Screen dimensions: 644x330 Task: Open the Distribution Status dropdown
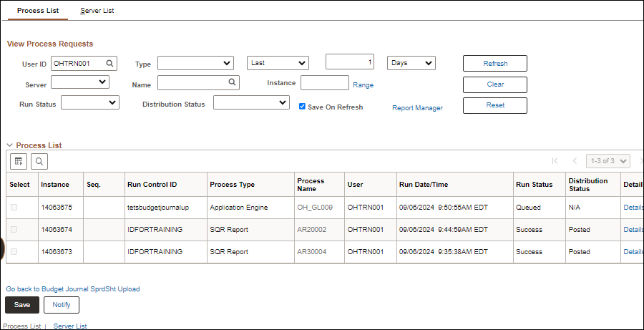coord(251,103)
